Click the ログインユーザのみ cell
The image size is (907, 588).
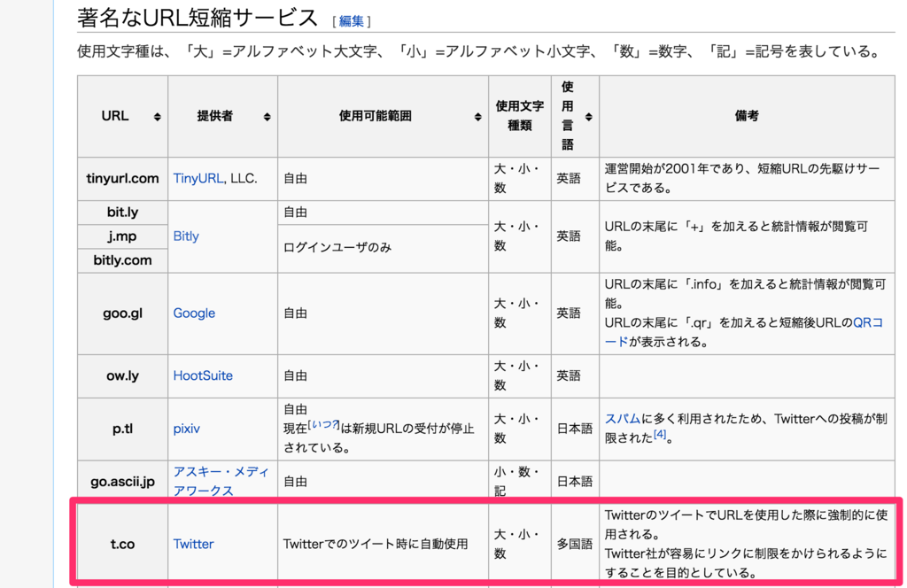tap(383, 248)
